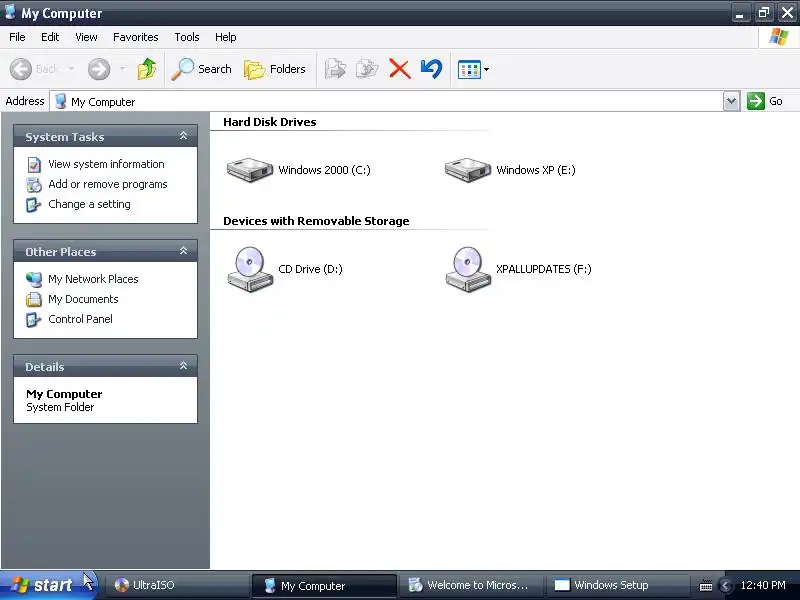The height and width of the screenshot is (600, 800).
Task: Select the Windows 2000 (C:) drive icon
Action: [x=250, y=169]
